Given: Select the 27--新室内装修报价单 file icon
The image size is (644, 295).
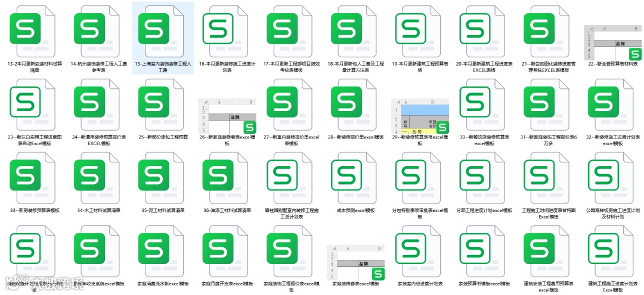Looking at the screenshot, I should [290, 104].
